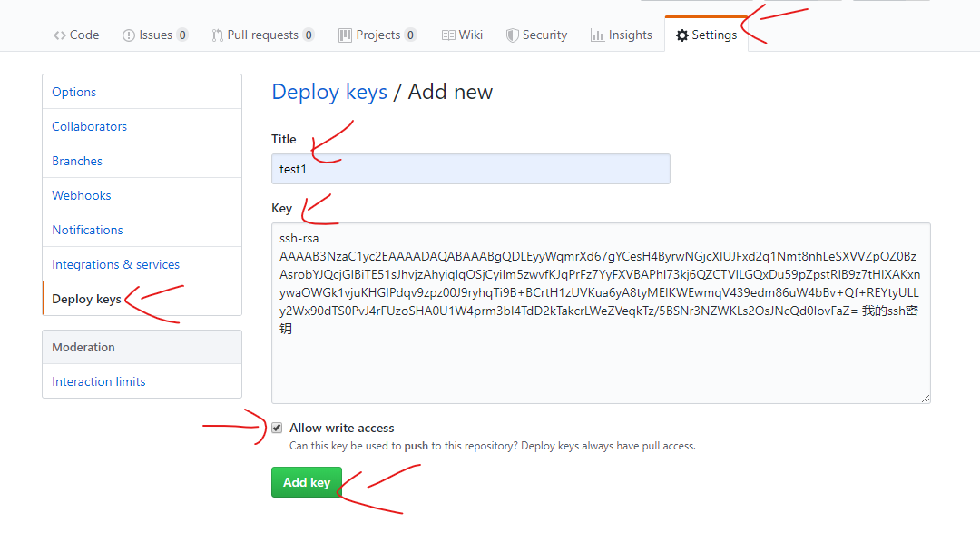Click the write access description text
This screenshot has height=533, width=980.
[493, 446]
